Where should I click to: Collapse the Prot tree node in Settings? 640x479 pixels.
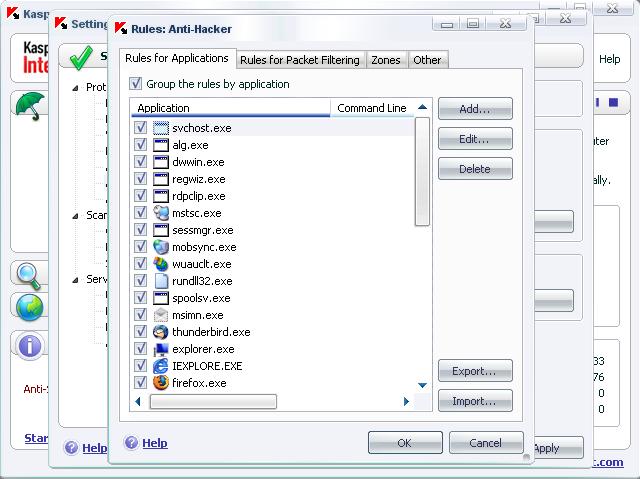click(x=76, y=88)
